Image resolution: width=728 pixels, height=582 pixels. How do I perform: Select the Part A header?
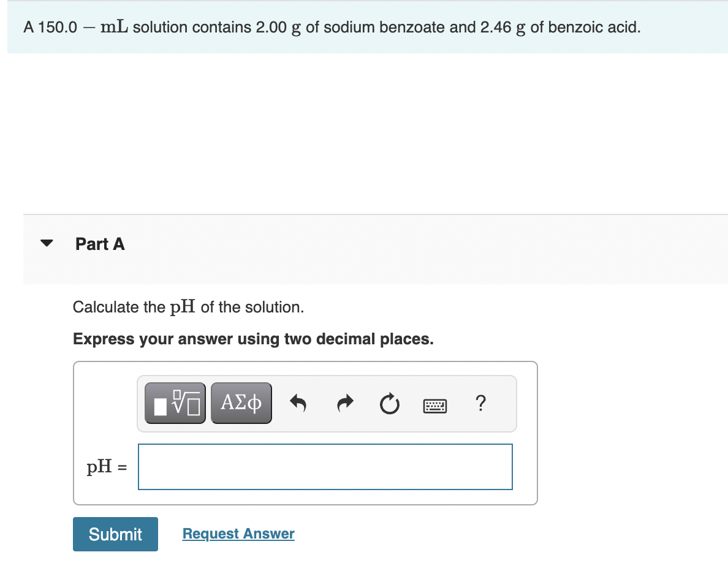[99, 244]
